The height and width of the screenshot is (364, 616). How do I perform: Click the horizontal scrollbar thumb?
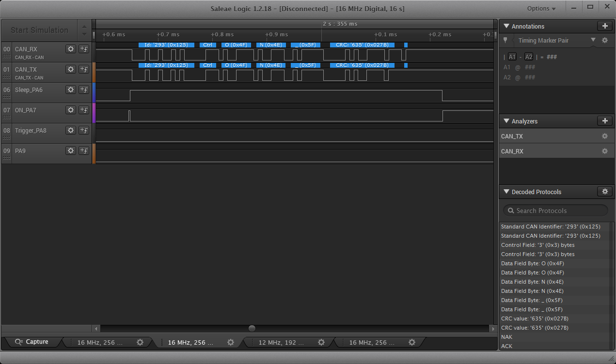click(x=252, y=329)
